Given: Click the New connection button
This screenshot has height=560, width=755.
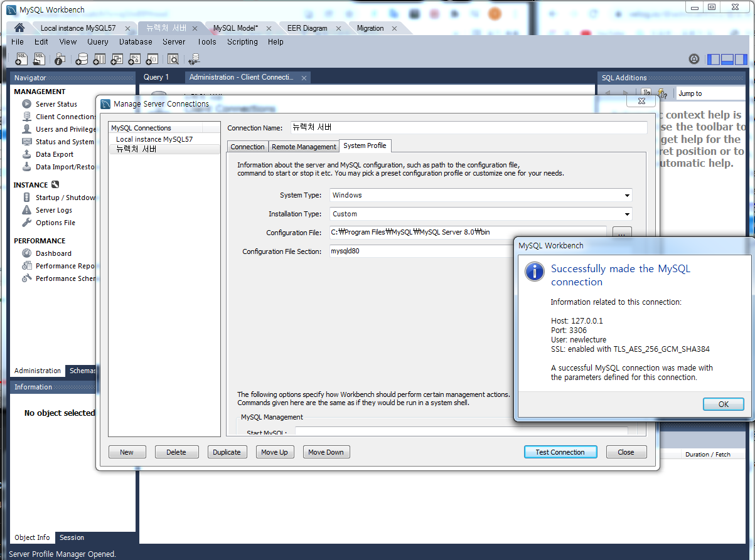Looking at the screenshot, I should [x=127, y=452].
